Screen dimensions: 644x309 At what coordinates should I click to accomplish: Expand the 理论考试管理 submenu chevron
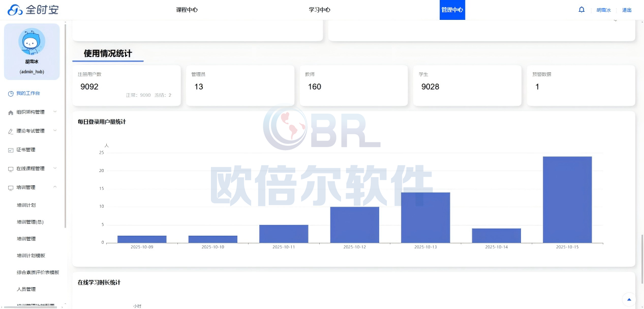click(x=55, y=131)
